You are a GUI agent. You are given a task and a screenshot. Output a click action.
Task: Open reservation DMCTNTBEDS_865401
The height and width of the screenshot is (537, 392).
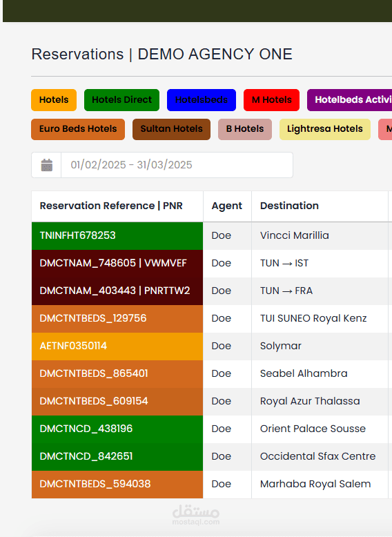click(117, 374)
